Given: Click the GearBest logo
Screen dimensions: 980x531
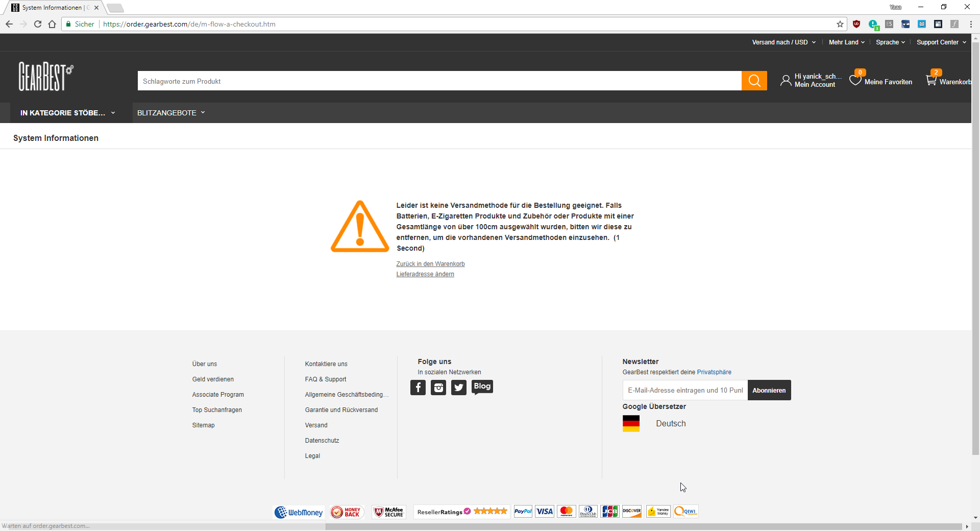Looking at the screenshot, I should (45, 76).
